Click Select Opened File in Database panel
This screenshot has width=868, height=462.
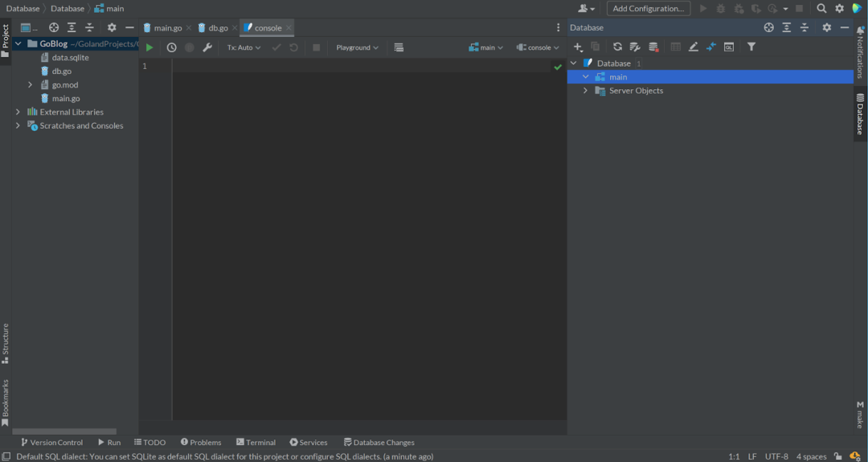[x=768, y=27]
